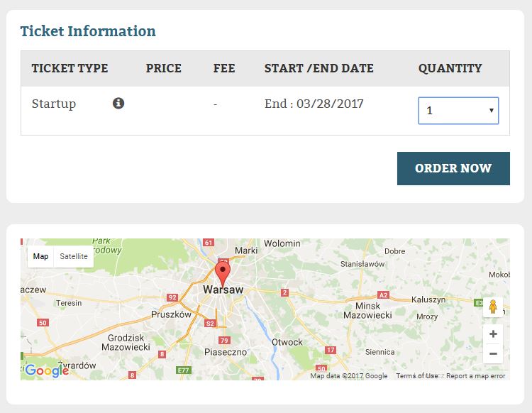Click the Startup ticket type row
The image size is (532, 413).
click(265, 111)
